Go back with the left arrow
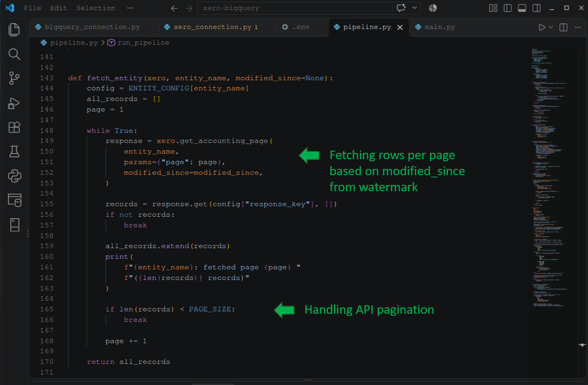The height and width of the screenshot is (385, 588). click(174, 8)
